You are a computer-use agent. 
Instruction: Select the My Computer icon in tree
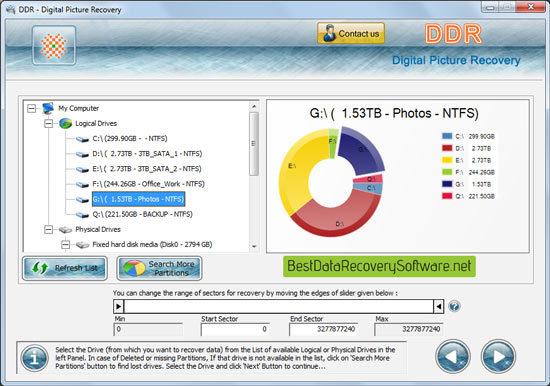tap(48, 108)
